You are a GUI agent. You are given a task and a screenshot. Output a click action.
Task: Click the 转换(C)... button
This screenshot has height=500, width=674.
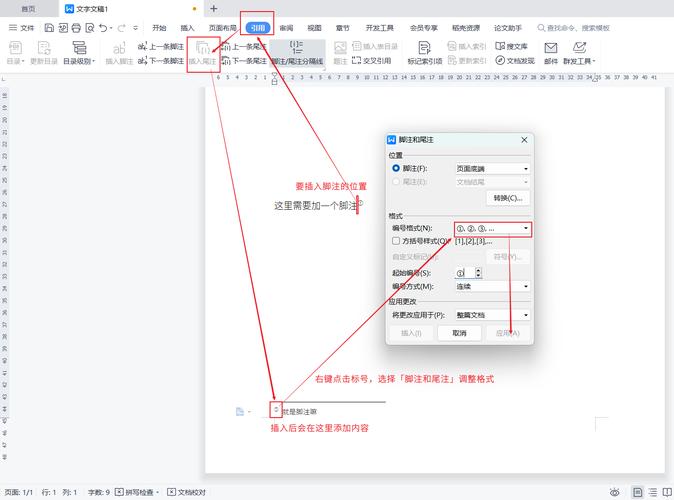coord(507,198)
